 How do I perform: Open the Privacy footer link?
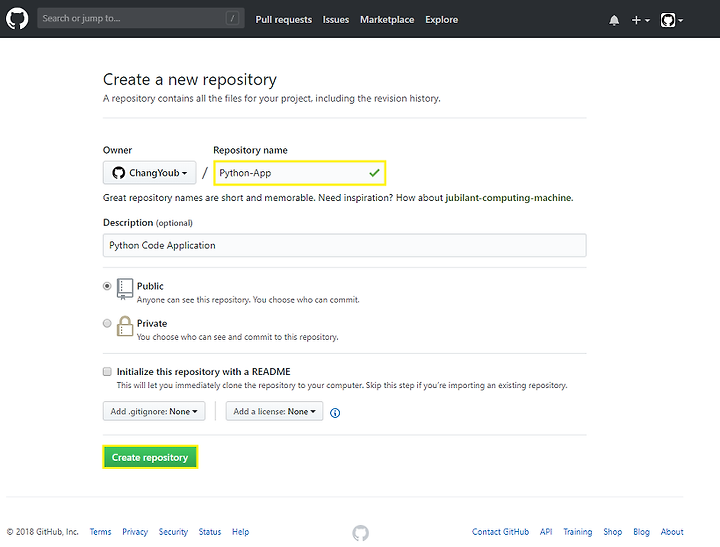coord(135,532)
